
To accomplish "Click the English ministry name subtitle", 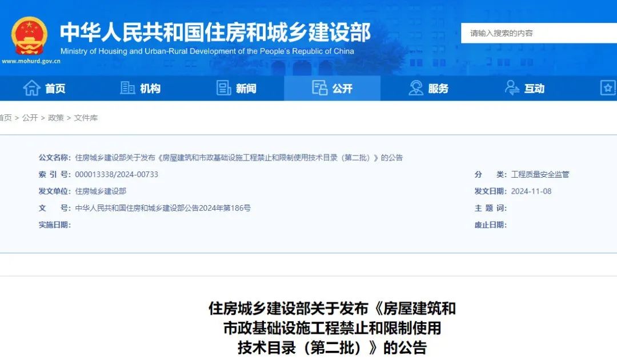I will click(x=207, y=51).
